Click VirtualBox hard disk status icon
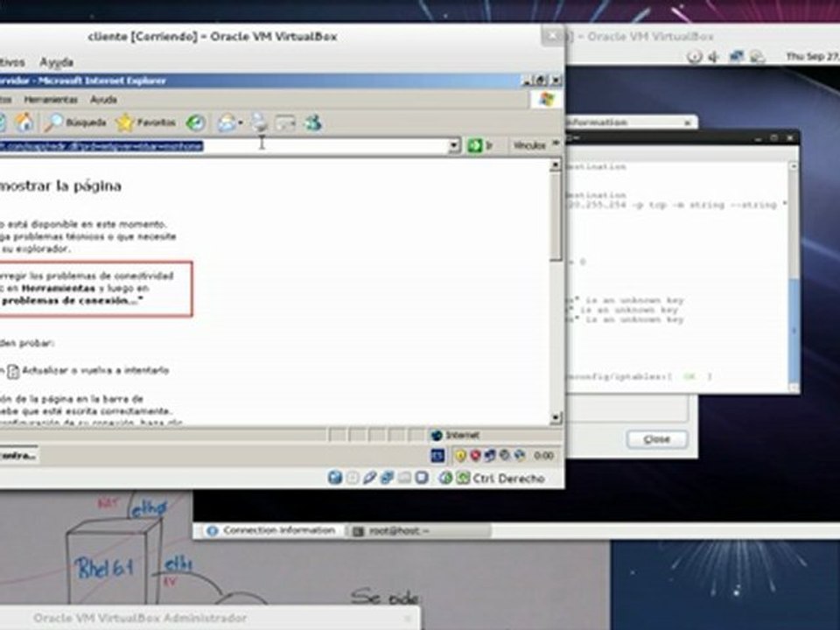Viewport: 840px width, 630px height. 335,478
